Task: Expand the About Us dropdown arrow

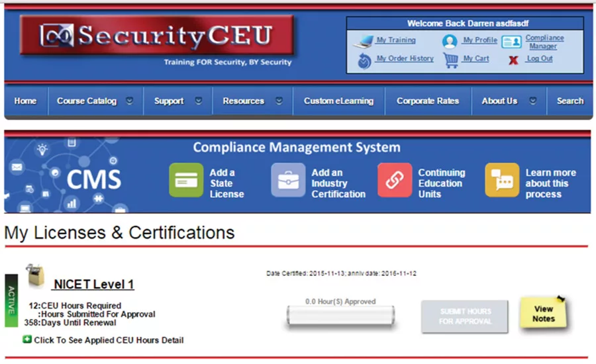Action: (x=533, y=101)
